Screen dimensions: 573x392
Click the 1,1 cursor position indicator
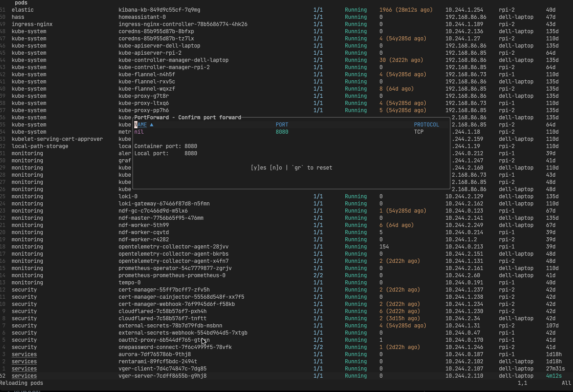coord(522,383)
